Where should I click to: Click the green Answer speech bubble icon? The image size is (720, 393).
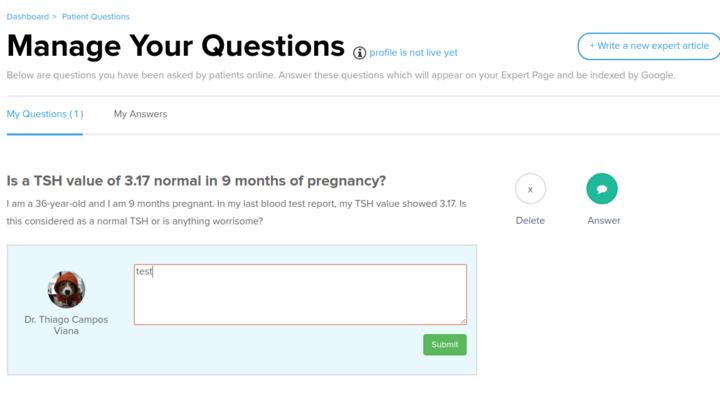[602, 189]
